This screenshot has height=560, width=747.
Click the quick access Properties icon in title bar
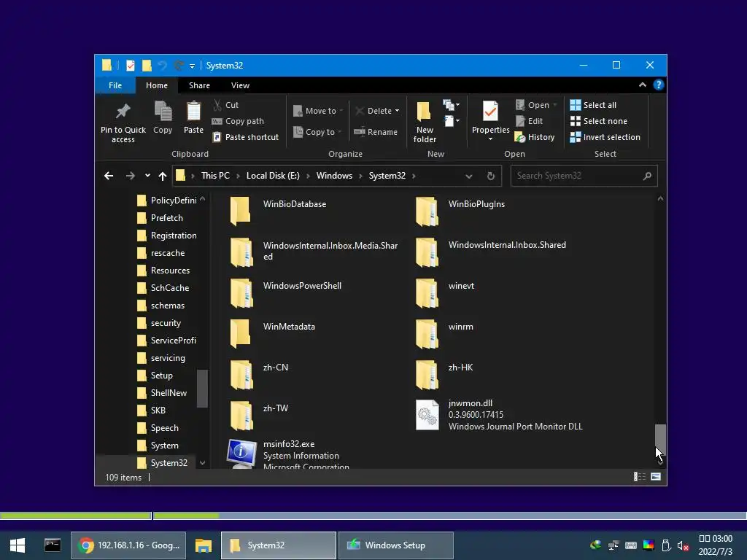[130, 65]
